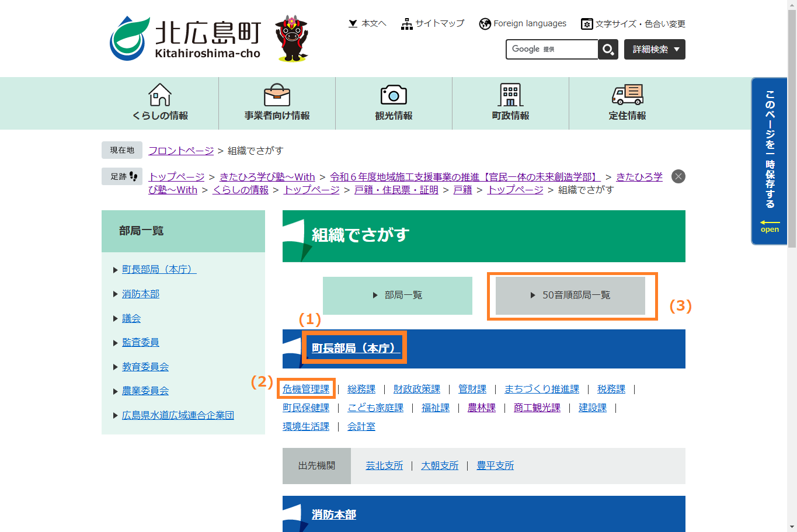
Task: Click the magnifier search button
Action: (x=608, y=49)
